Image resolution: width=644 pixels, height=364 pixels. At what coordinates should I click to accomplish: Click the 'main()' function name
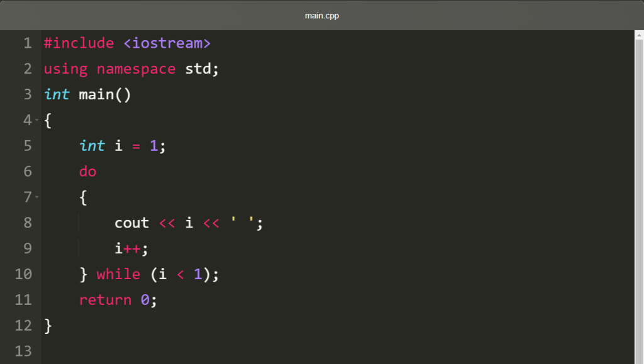point(105,94)
